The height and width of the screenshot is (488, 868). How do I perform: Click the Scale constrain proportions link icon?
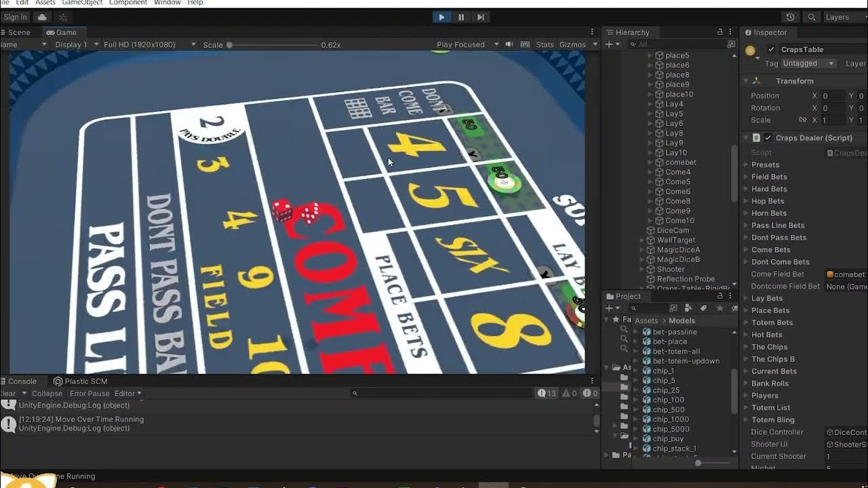pyautogui.click(x=803, y=120)
